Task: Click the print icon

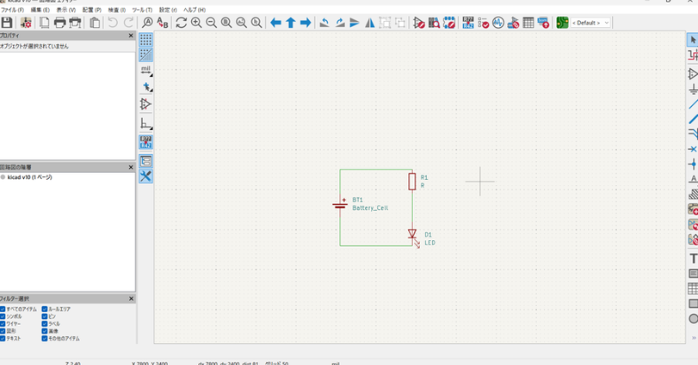Action: click(x=60, y=22)
